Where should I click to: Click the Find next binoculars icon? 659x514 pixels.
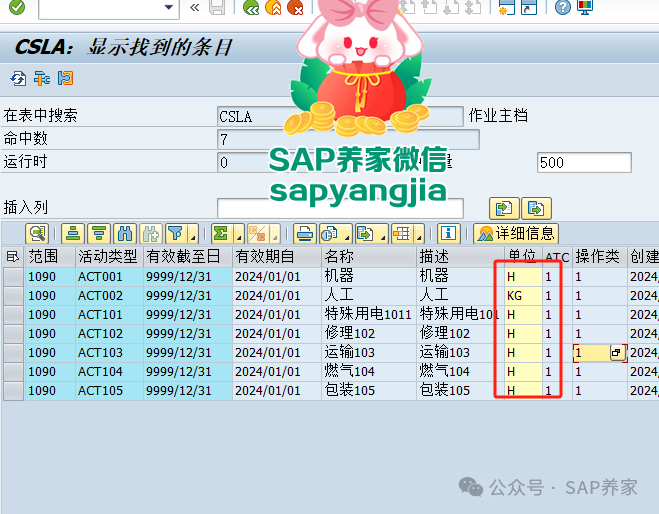coord(151,234)
